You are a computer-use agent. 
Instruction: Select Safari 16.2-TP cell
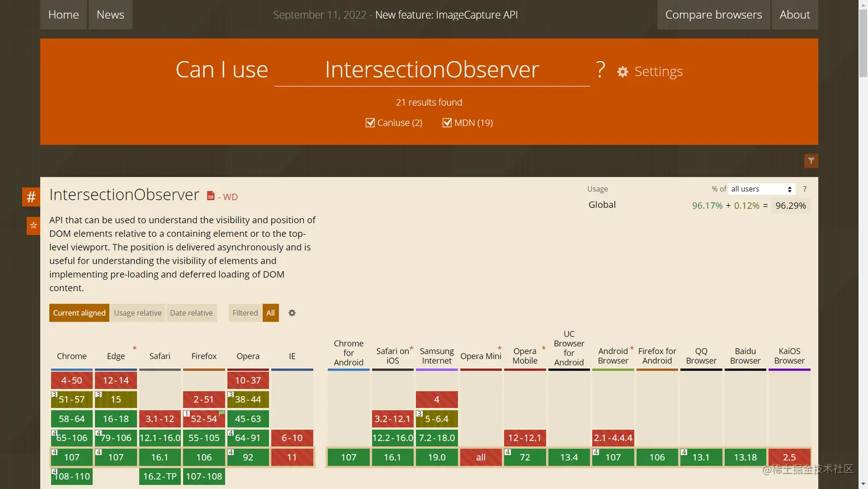click(x=160, y=476)
